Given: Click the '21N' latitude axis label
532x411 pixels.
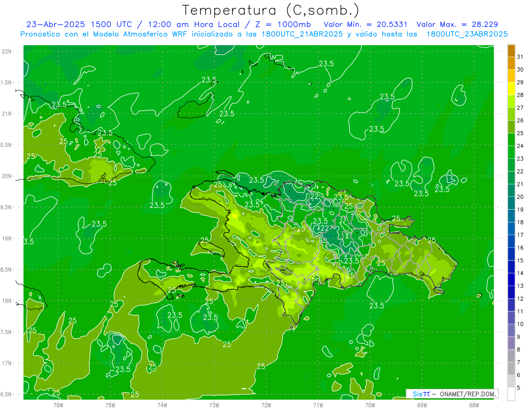Looking at the screenshot, I should click(x=6, y=114).
